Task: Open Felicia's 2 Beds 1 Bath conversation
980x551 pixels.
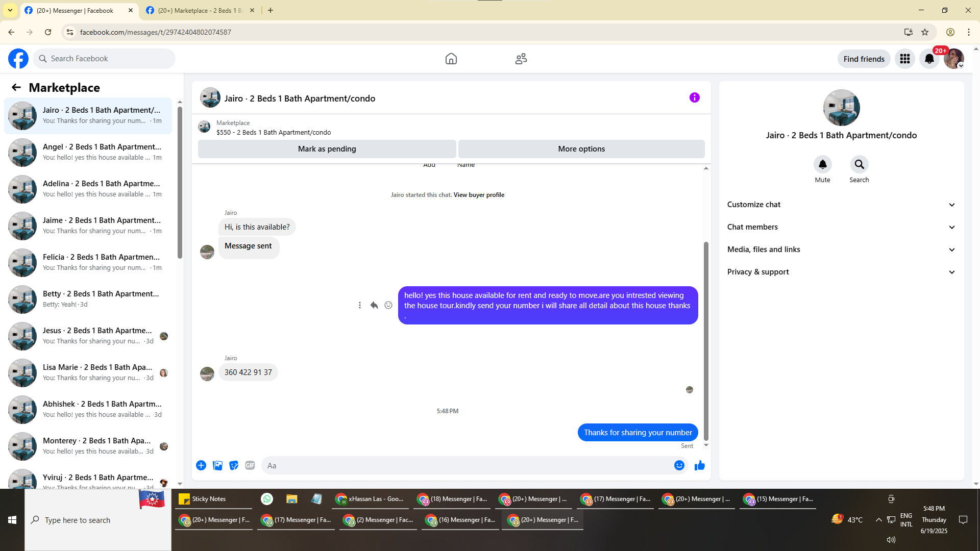Action: [x=88, y=262]
